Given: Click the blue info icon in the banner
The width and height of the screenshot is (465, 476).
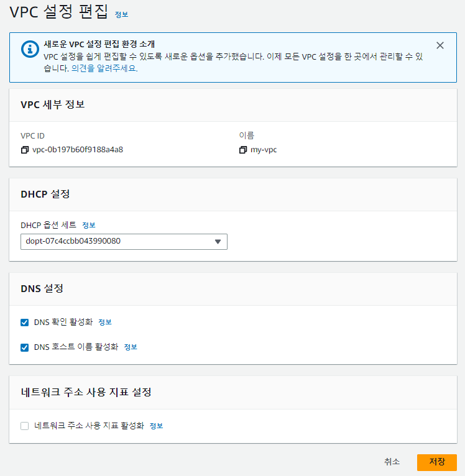Looking at the screenshot, I should pyautogui.click(x=30, y=49).
